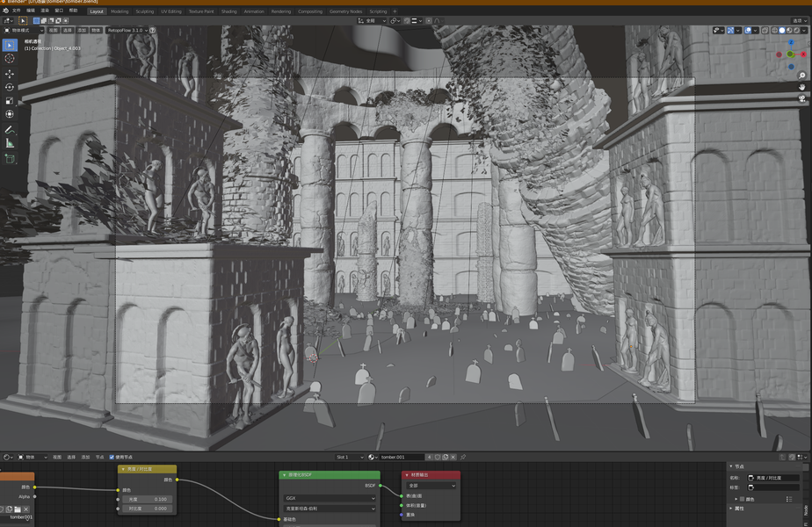Collapse the Brightness/Contrast node header
The image size is (812, 527).
123,469
